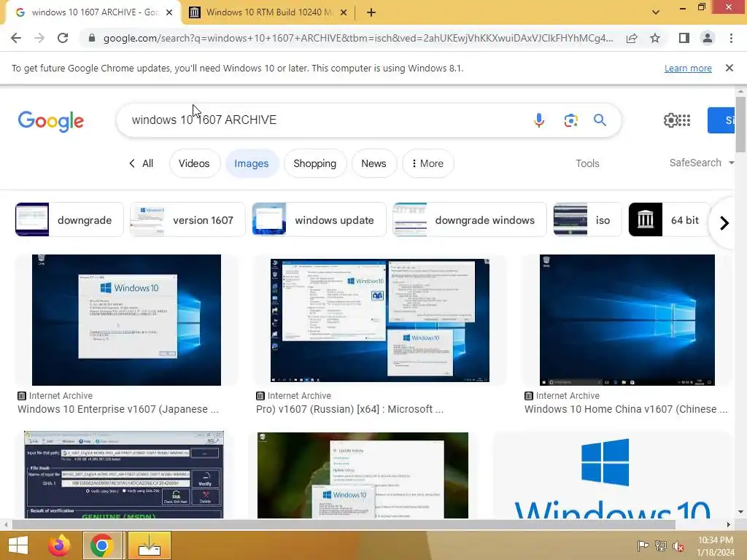Open the Chrome side panel
This screenshot has width=747, height=560.
(684, 38)
